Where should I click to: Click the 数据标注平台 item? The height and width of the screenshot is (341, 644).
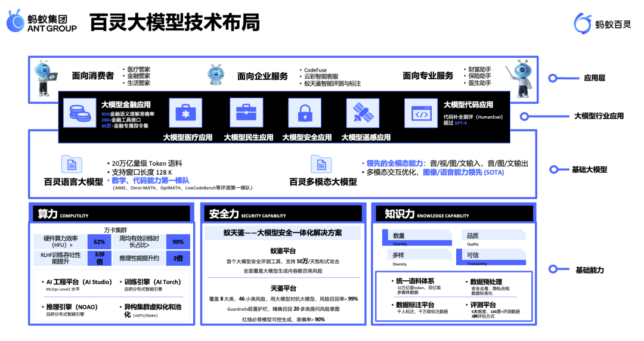coord(419,307)
